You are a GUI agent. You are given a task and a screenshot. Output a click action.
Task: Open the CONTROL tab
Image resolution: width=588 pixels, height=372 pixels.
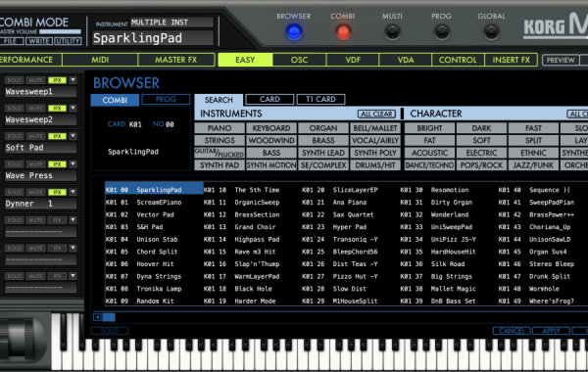458,60
